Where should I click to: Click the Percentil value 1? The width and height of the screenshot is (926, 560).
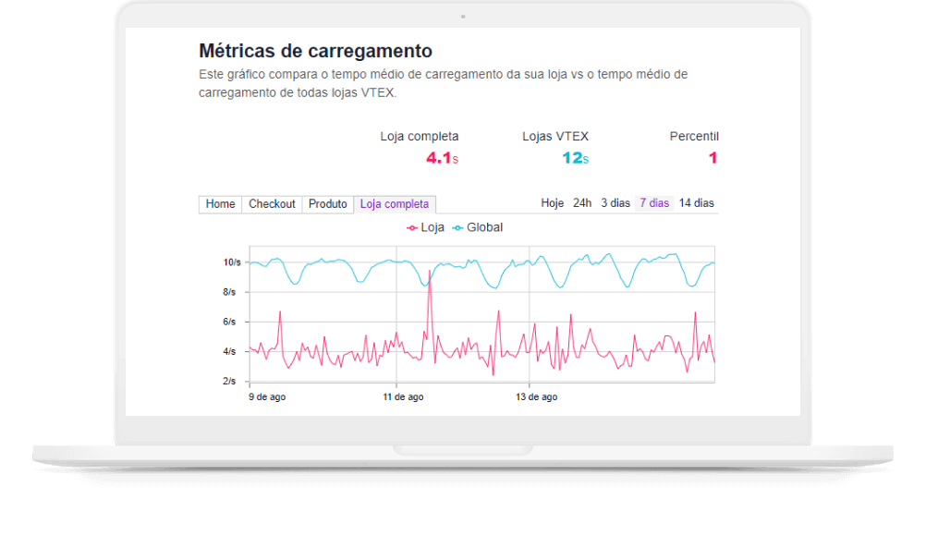(713, 158)
